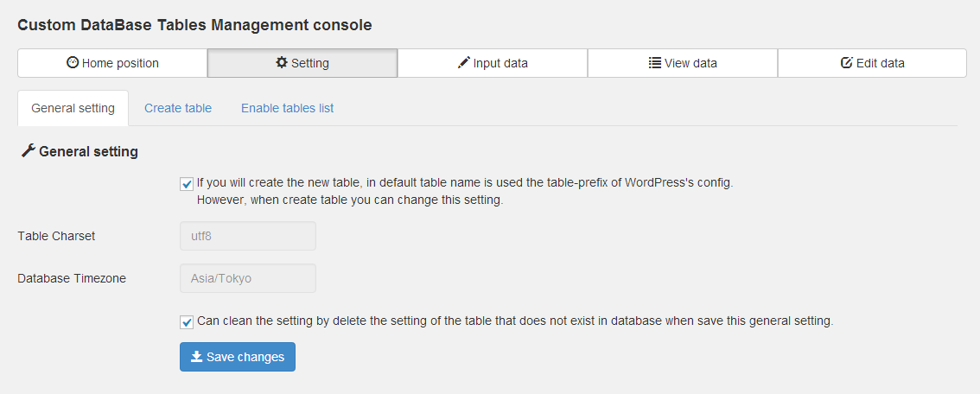Switch to the General setting tab
The height and width of the screenshot is (394, 980).
pyautogui.click(x=73, y=108)
